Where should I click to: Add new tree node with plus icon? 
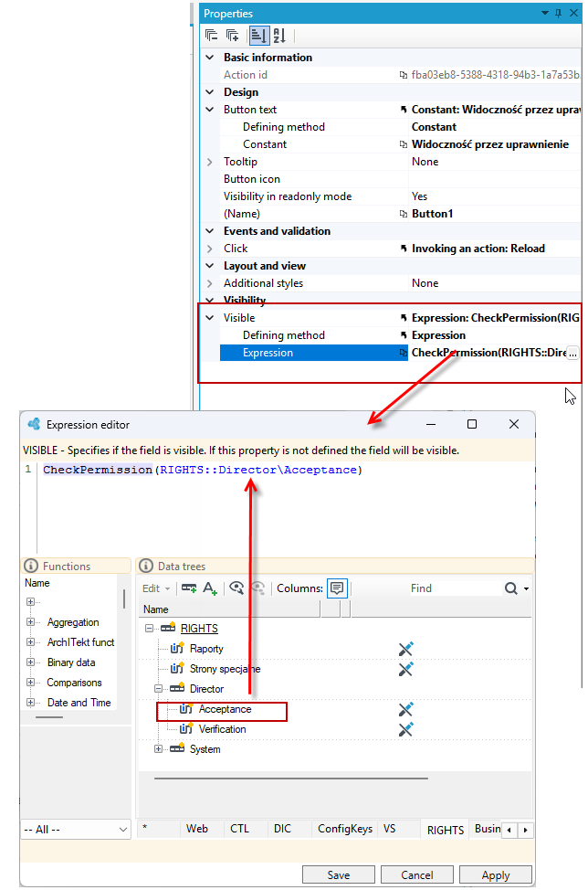pyautogui.click(x=189, y=588)
